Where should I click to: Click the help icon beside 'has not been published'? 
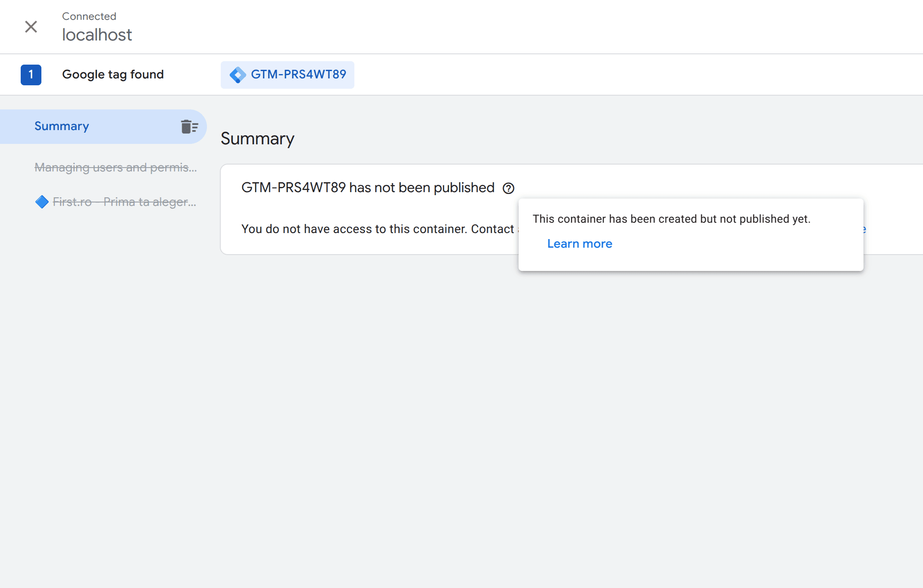[509, 188]
